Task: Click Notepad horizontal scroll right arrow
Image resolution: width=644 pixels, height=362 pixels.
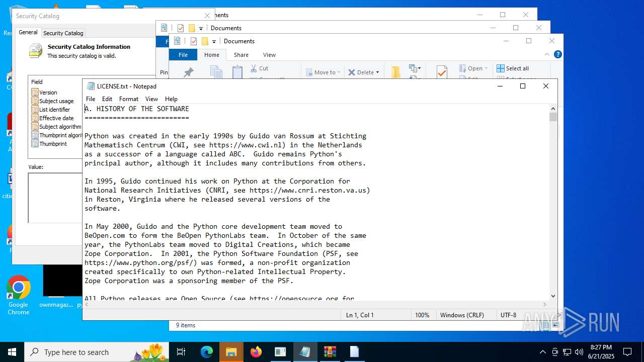Action: 545,305
